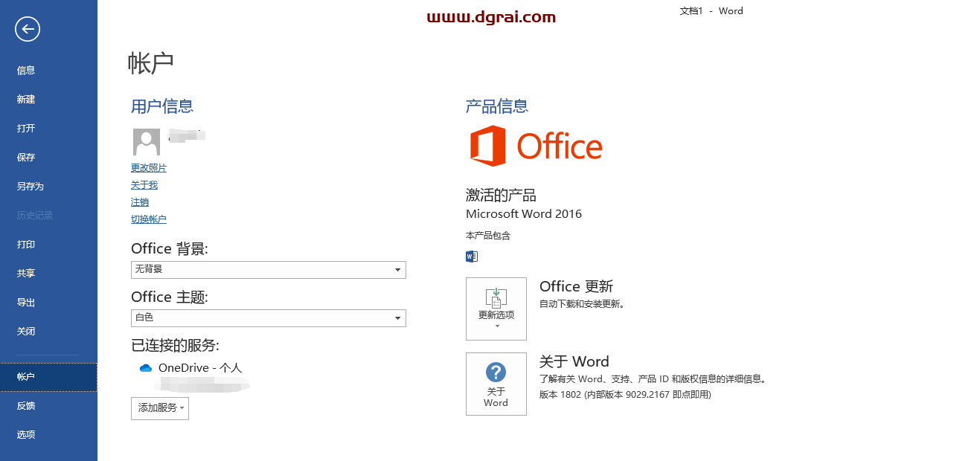Click the 切换帐户 link
This screenshot has width=980, height=461.
pyautogui.click(x=149, y=219)
